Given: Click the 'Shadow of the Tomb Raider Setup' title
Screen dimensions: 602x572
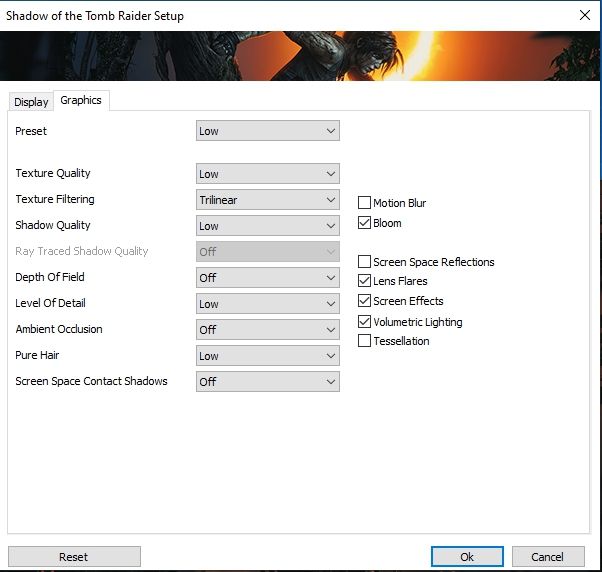Looking at the screenshot, I should [x=95, y=16].
